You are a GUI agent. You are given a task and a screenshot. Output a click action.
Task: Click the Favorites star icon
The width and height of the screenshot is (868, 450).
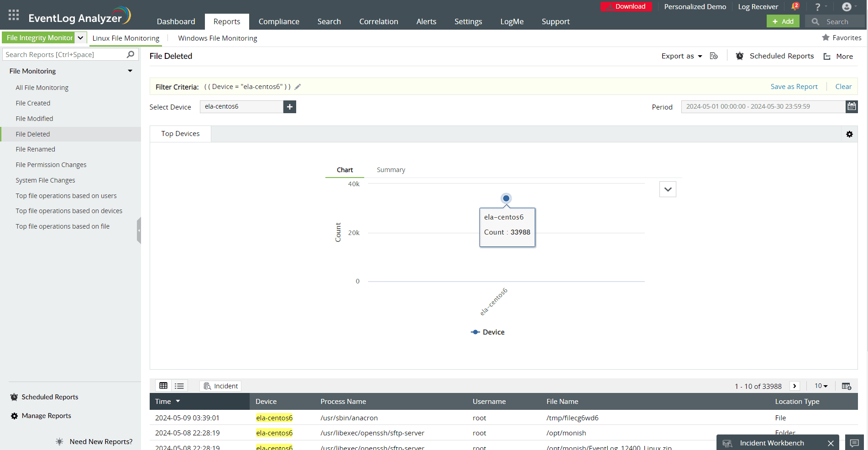pos(826,37)
